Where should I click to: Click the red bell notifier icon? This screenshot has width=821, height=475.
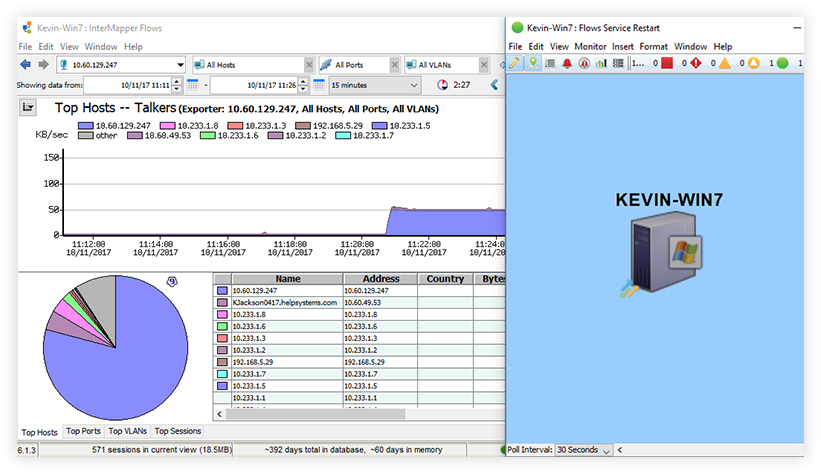(x=567, y=63)
